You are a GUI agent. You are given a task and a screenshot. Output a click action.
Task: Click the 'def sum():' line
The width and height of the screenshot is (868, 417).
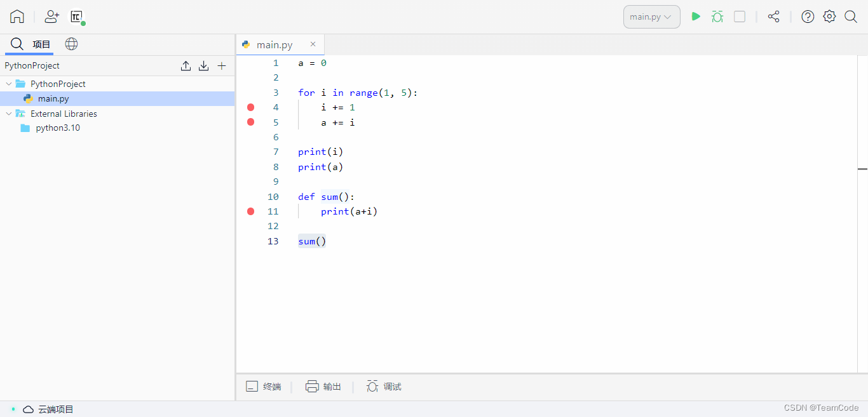pos(327,197)
